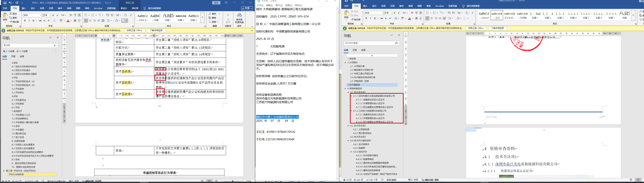Go to previous search result in left navigation
This screenshot has width=644, height=183.
click(x=54, y=51)
